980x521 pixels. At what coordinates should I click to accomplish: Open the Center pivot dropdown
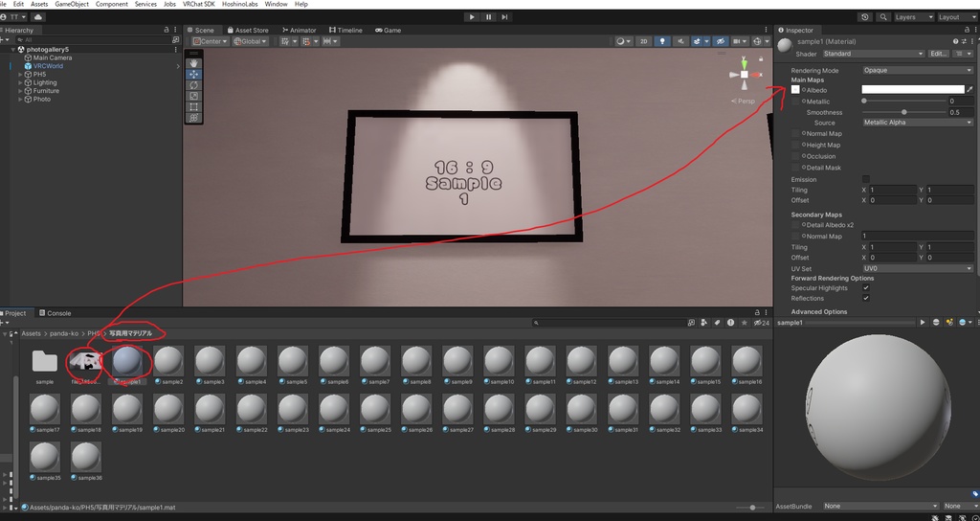pos(209,41)
